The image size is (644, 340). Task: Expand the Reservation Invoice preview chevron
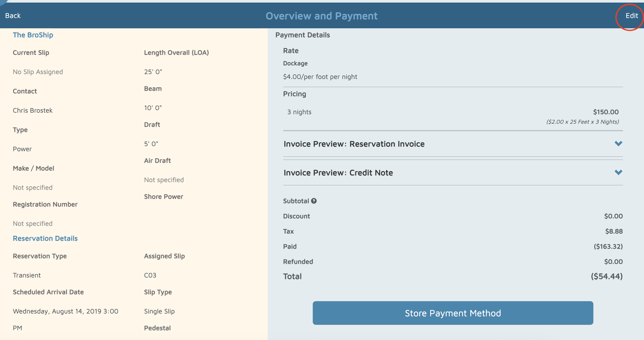(x=618, y=144)
